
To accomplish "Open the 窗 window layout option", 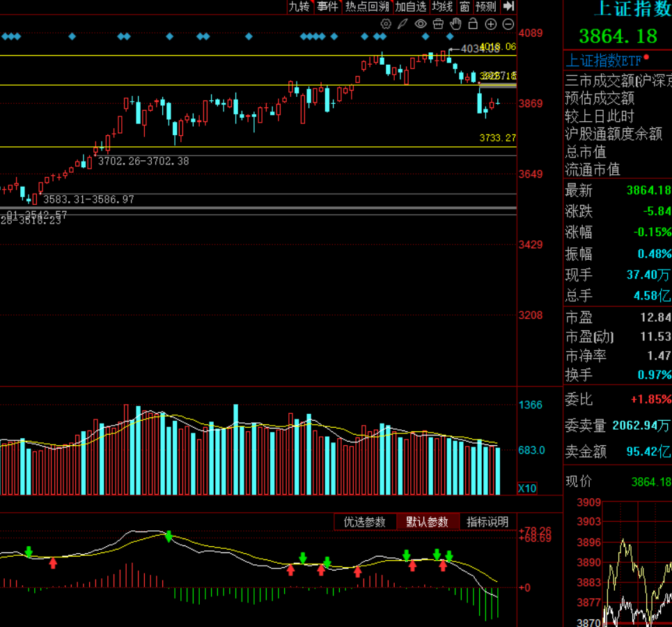I will coord(464,6).
